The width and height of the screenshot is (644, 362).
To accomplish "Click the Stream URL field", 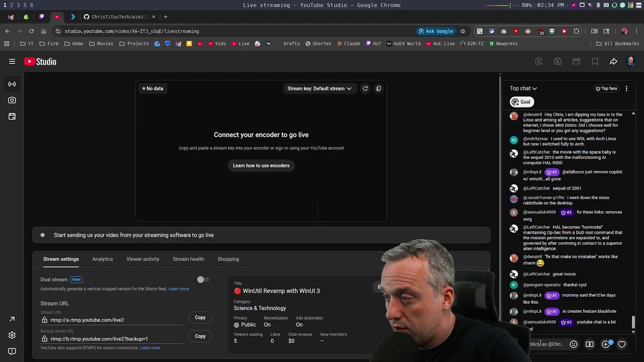I will point(112,320).
